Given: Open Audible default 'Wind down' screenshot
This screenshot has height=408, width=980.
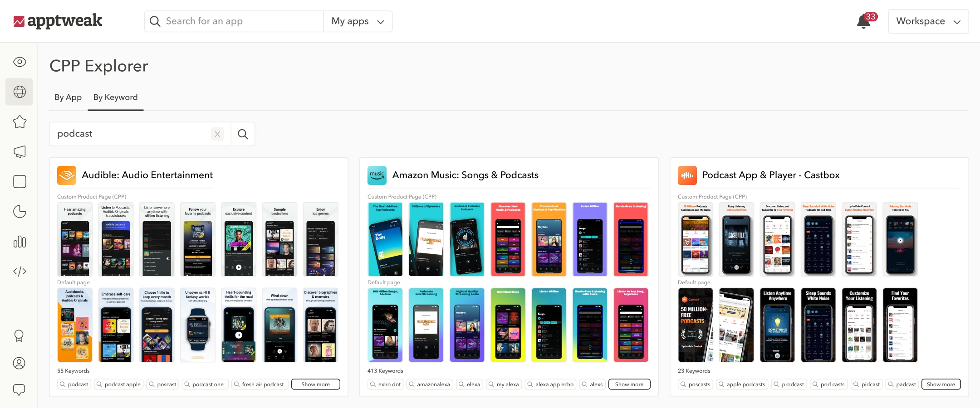Looking at the screenshot, I should coord(279,325).
